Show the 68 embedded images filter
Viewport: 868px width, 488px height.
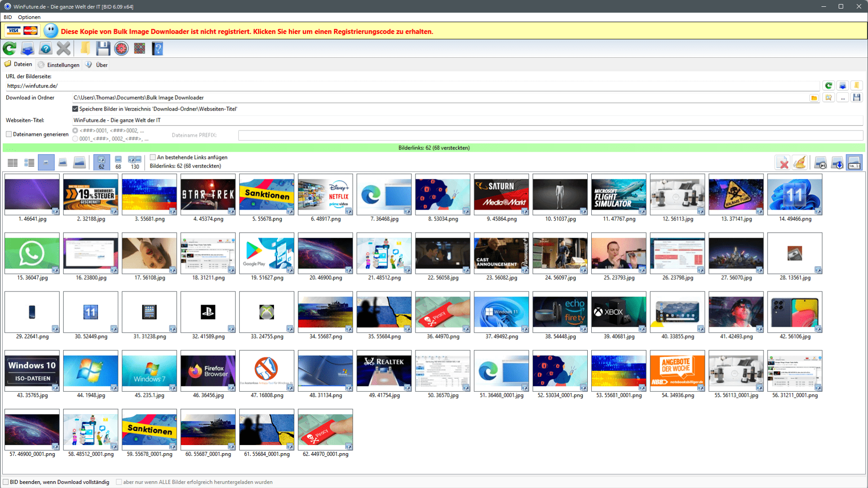click(x=118, y=163)
